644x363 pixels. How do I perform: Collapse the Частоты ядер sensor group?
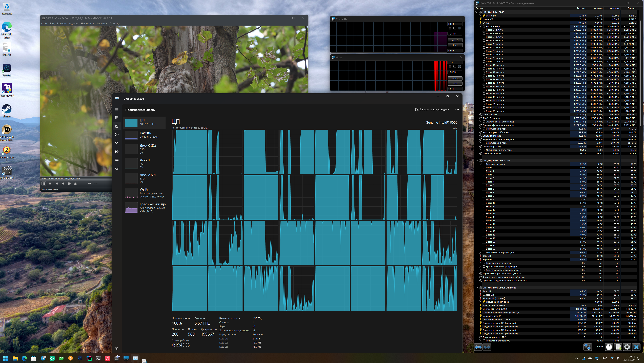point(480,26)
